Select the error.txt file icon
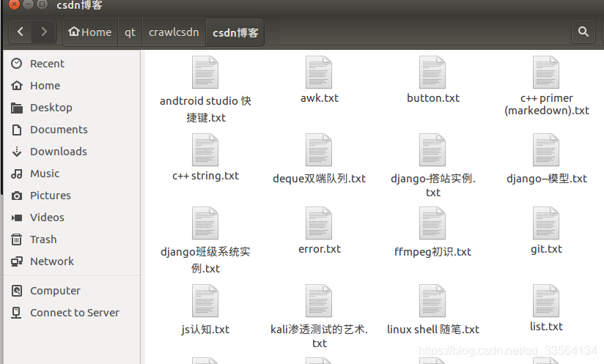The image size is (604, 364). pyautogui.click(x=319, y=223)
